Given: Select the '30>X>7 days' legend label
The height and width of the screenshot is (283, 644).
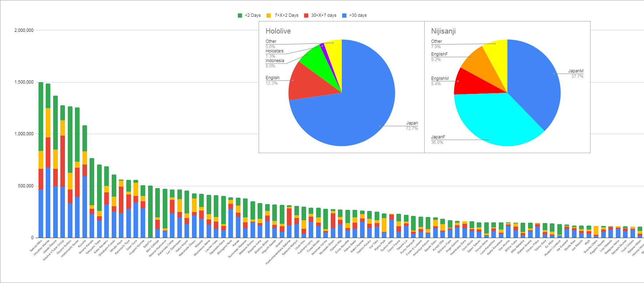Looking at the screenshot, I should 324,15.
